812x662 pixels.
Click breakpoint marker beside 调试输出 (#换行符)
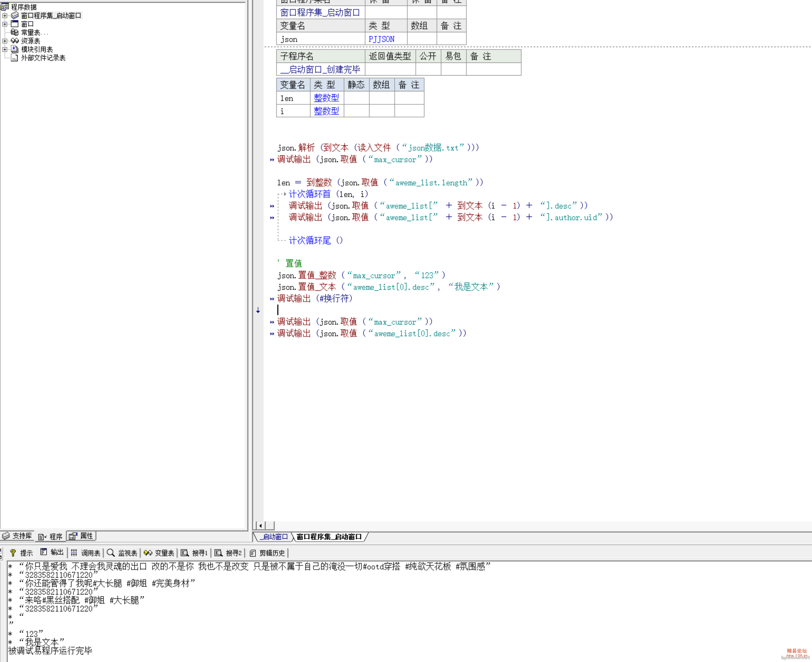272,299
